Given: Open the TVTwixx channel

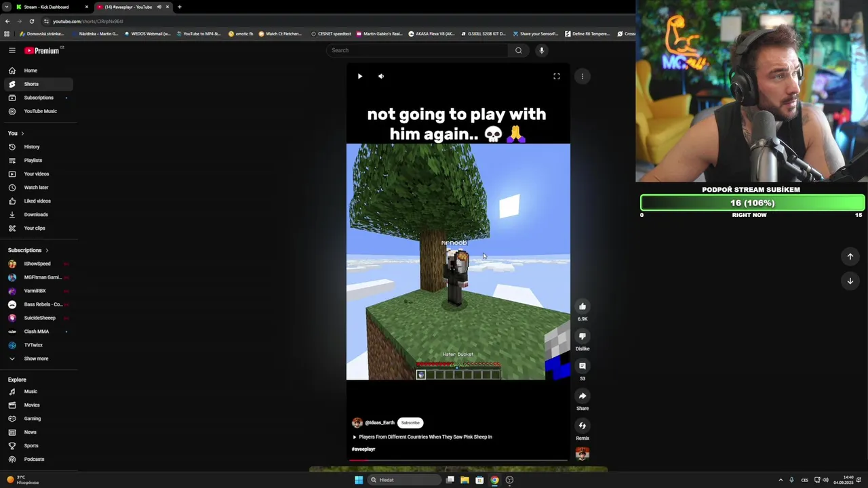Looking at the screenshot, I should pos(37,345).
